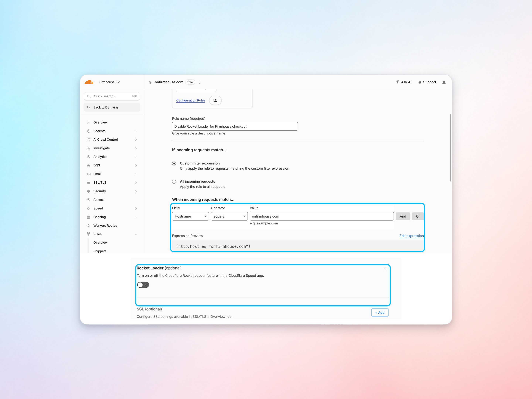Viewport: 532px width, 399px height.
Task: Expand the AI Crawl Control chevron
Action: [136, 140]
